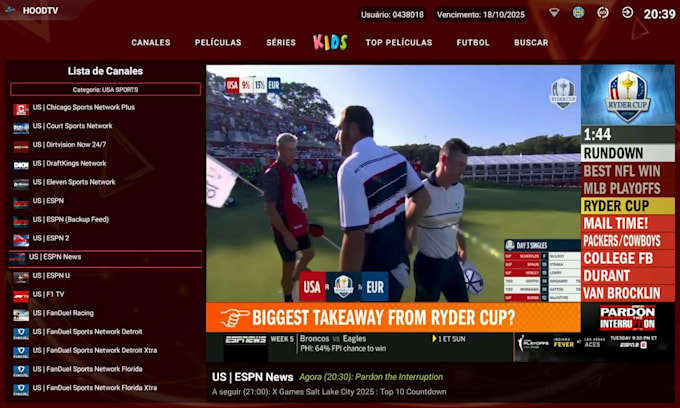Open the SÉRIES tab
The image size is (680, 408).
click(x=281, y=42)
